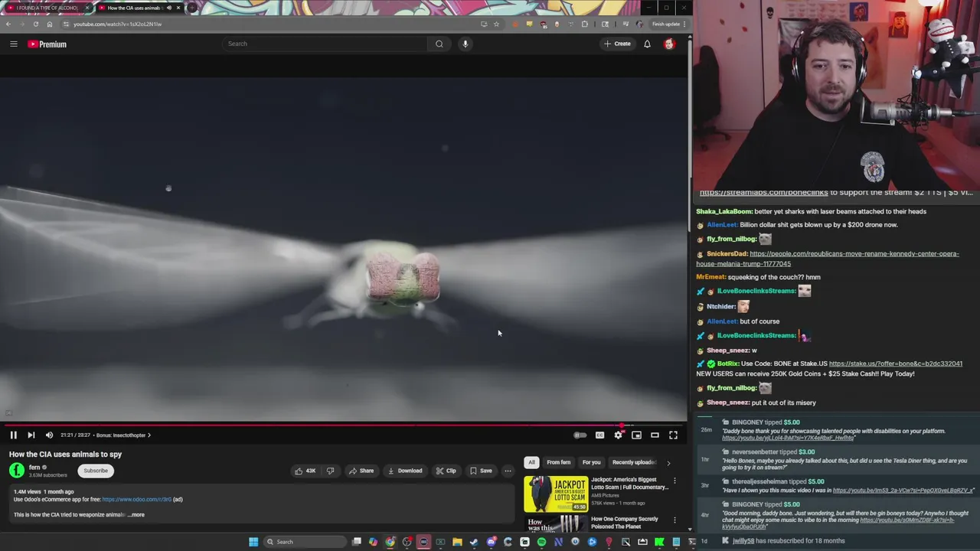Select the From fern filter chip
The image size is (980, 551).
(x=558, y=462)
